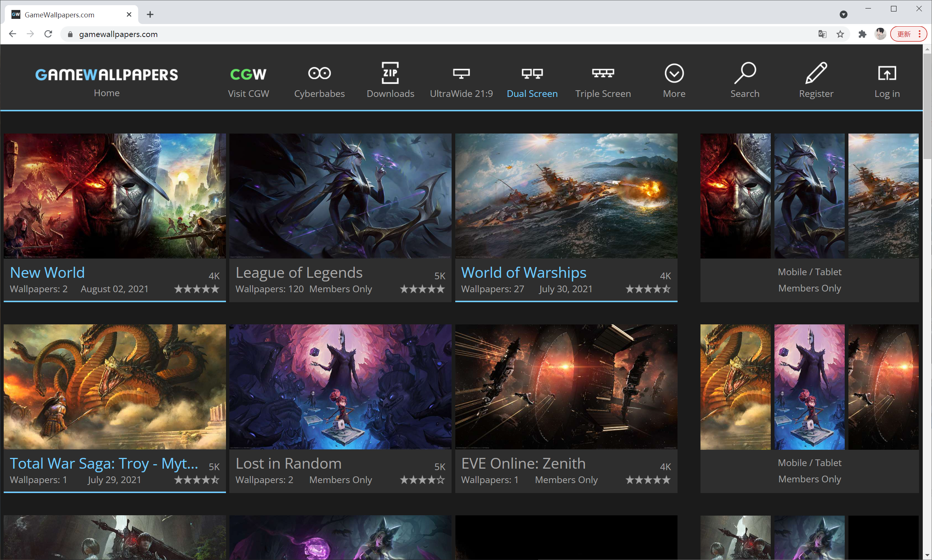Open the Lost in Random mobile thumbnail
Image resolution: width=932 pixels, height=560 pixels.
coord(809,387)
